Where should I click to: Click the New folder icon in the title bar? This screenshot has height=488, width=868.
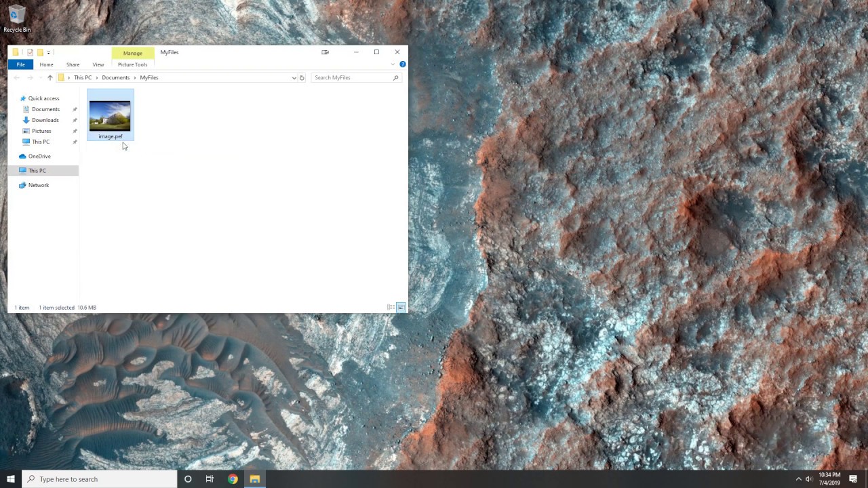tap(40, 52)
